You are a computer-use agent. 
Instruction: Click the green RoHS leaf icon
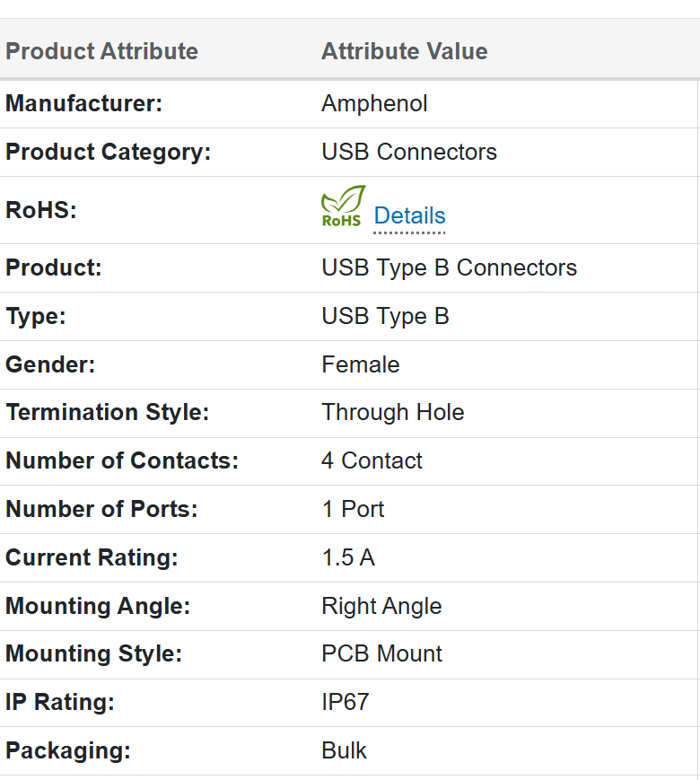(343, 206)
